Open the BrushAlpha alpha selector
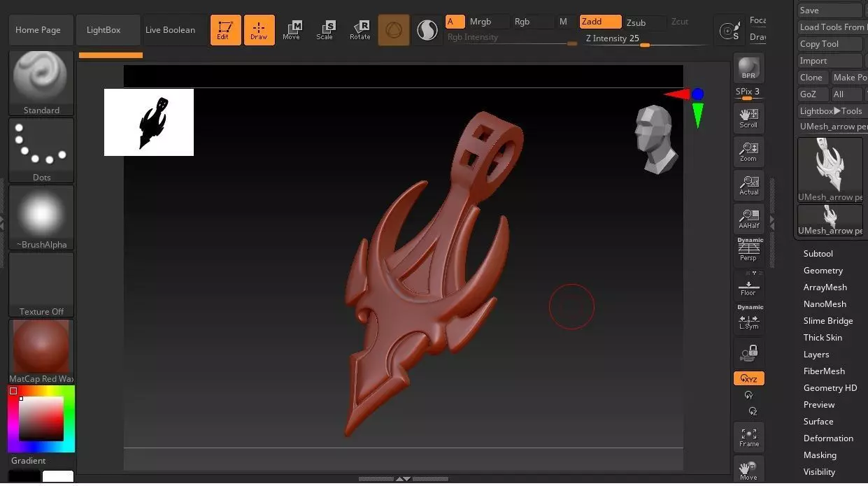The width and height of the screenshot is (868, 486). pos(41,217)
